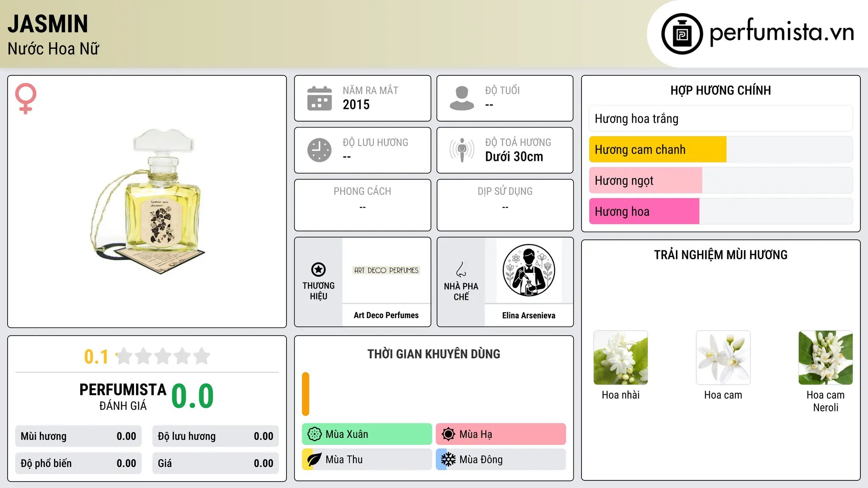Click the Độ lưu hương score row

216,436
